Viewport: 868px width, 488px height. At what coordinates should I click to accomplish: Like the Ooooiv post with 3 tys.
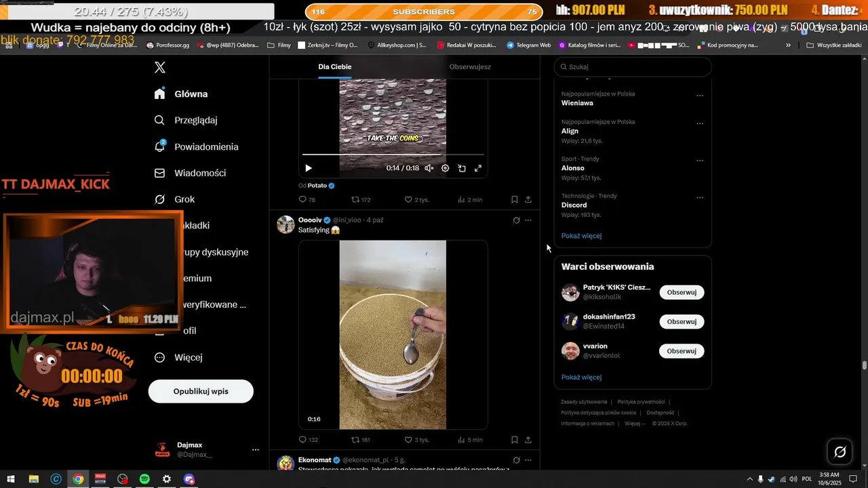click(x=416, y=440)
